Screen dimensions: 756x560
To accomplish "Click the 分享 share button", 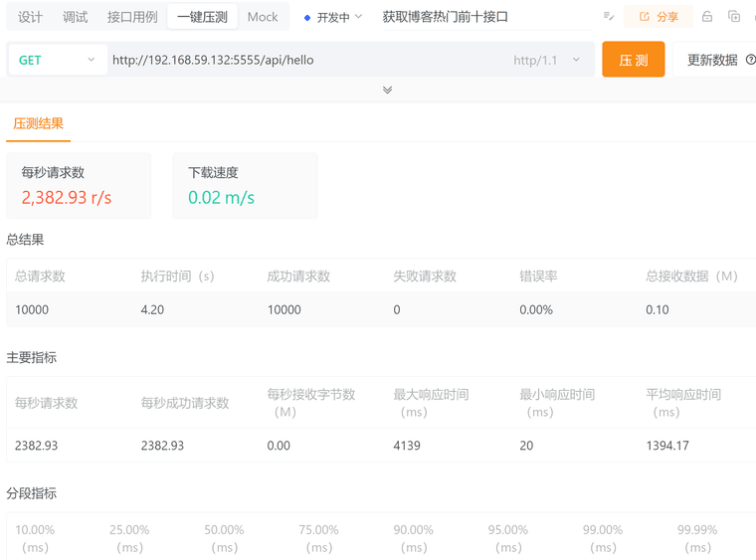I will (x=659, y=17).
